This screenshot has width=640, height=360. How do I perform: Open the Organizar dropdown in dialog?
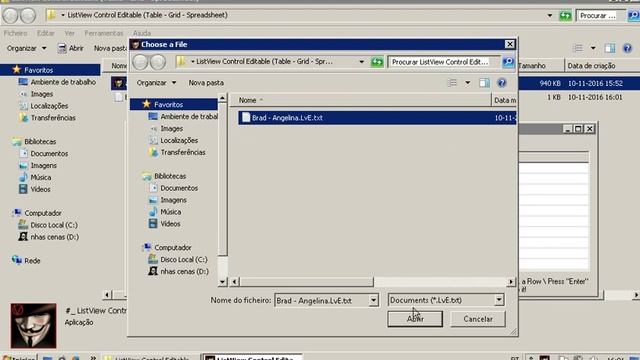(156, 83)
